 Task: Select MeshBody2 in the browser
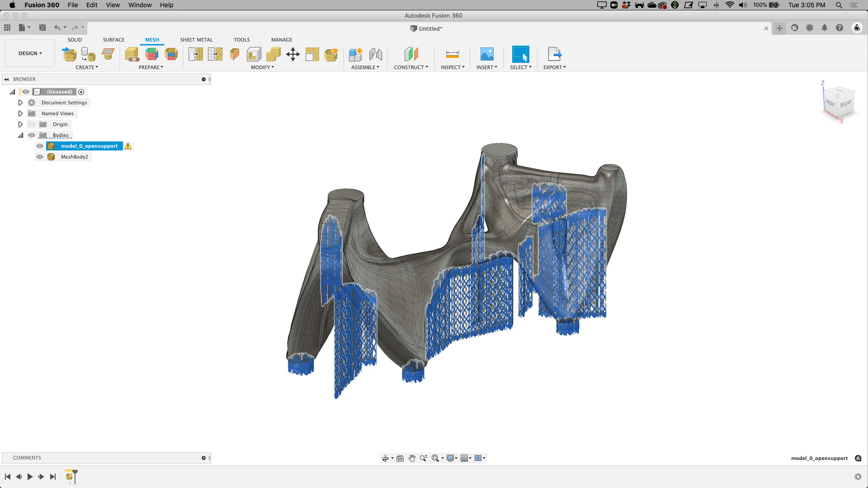click(74, 157)
